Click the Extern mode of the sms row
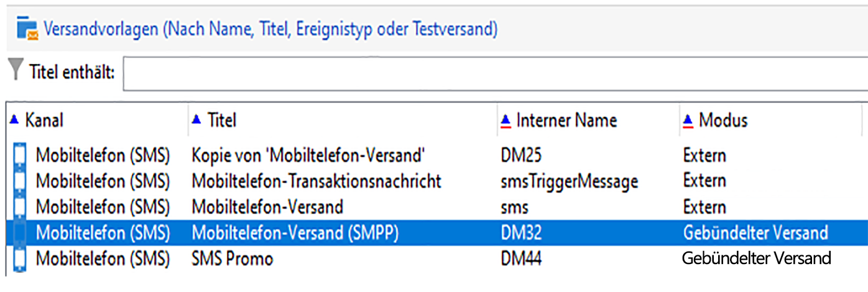 (x=704, y=207)
